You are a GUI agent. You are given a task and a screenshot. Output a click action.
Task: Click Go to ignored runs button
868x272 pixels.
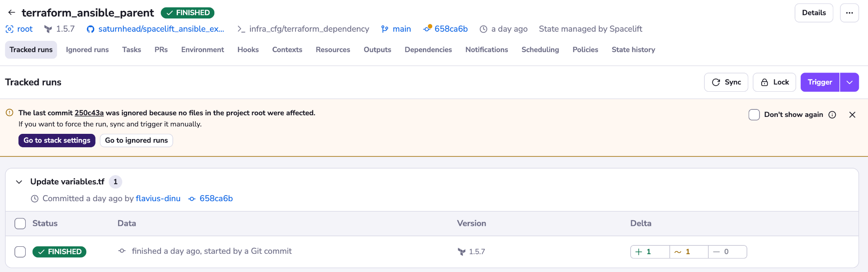(136, 140)
